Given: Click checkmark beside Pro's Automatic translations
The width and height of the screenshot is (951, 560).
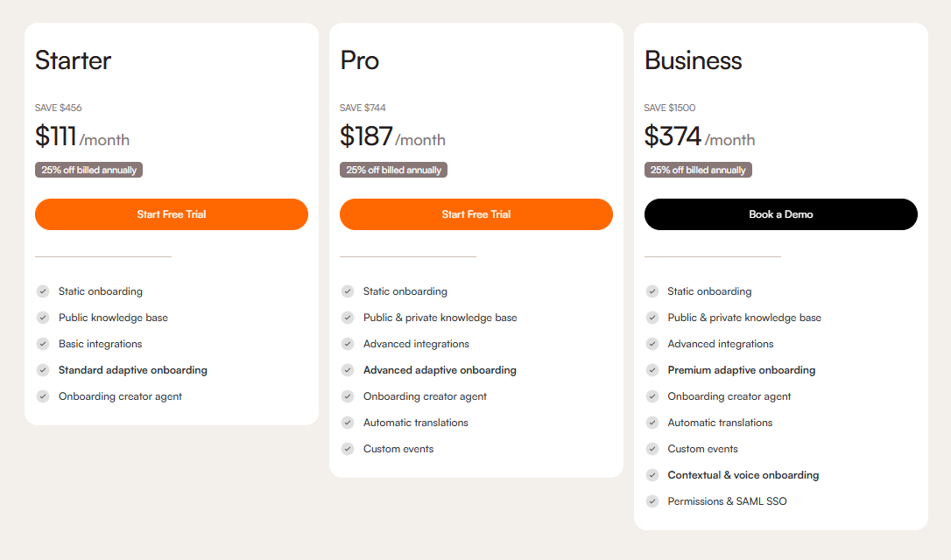Looking at the screenshot, I should tap(348, 423).
